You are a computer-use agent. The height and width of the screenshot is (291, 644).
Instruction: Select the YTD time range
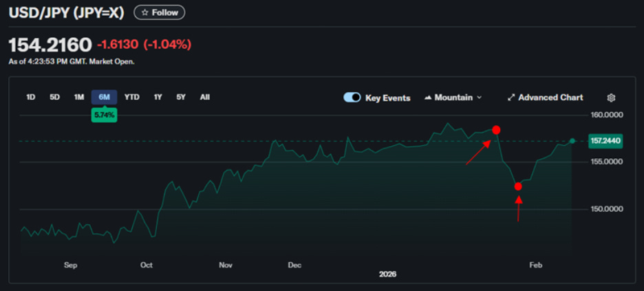tap(132, 97)
